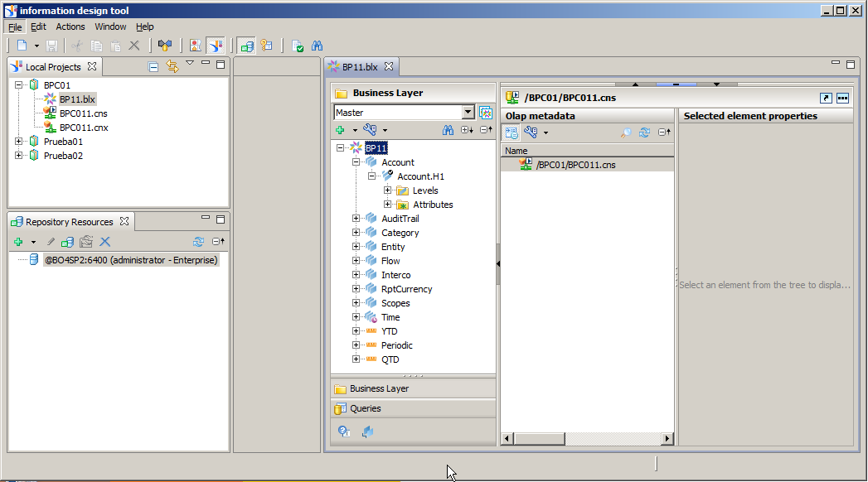Viewport: 868px width, 482px height.
Task: Click green plus icon in Repository Resources
Action: (x=17, y=242)
